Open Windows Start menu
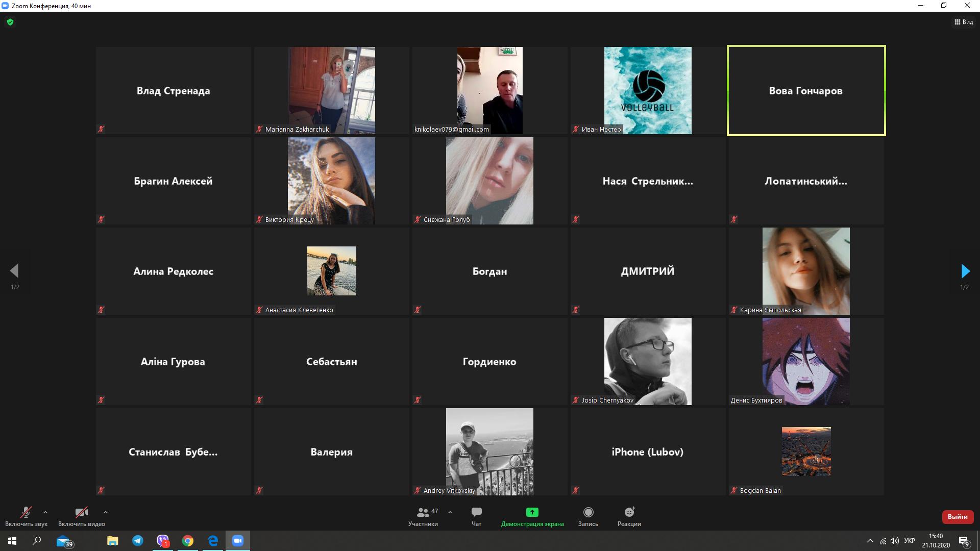The width and height of the screenshot is (980, 551). click(12, 541)
